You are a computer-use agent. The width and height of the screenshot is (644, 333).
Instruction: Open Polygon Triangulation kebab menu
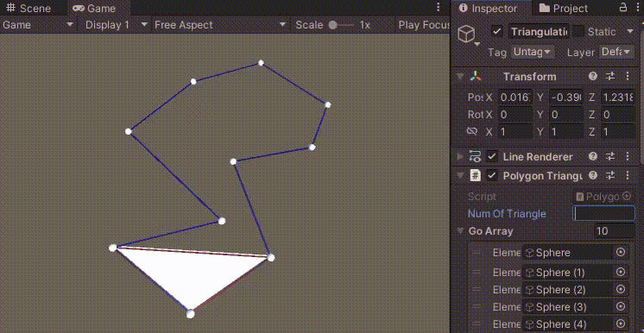628,176
